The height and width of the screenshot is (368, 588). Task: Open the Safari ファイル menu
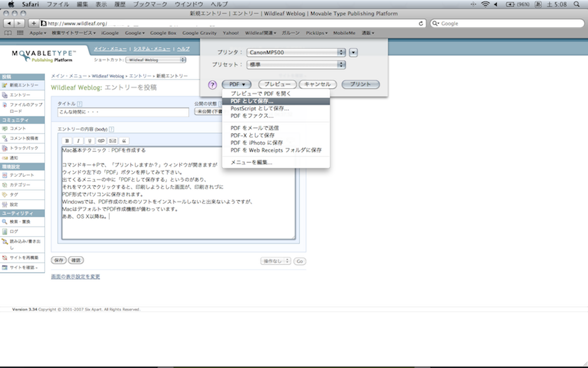click(58, 4)
